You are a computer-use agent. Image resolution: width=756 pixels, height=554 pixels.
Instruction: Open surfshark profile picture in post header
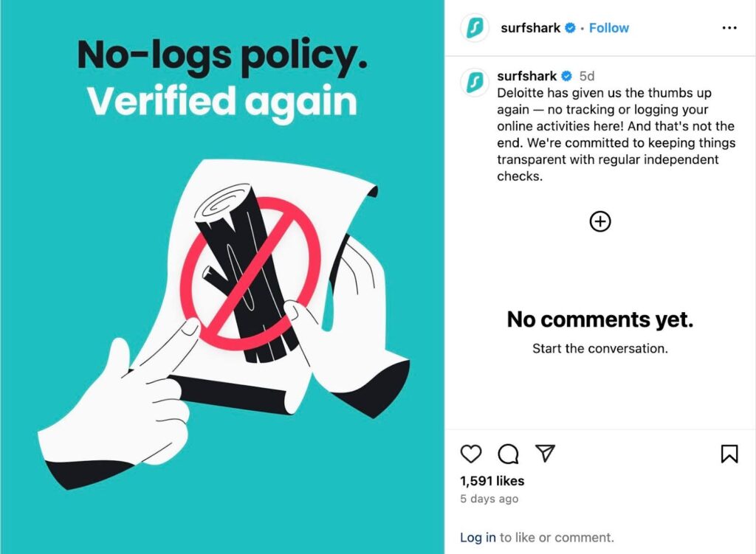[x=475, y=28]
